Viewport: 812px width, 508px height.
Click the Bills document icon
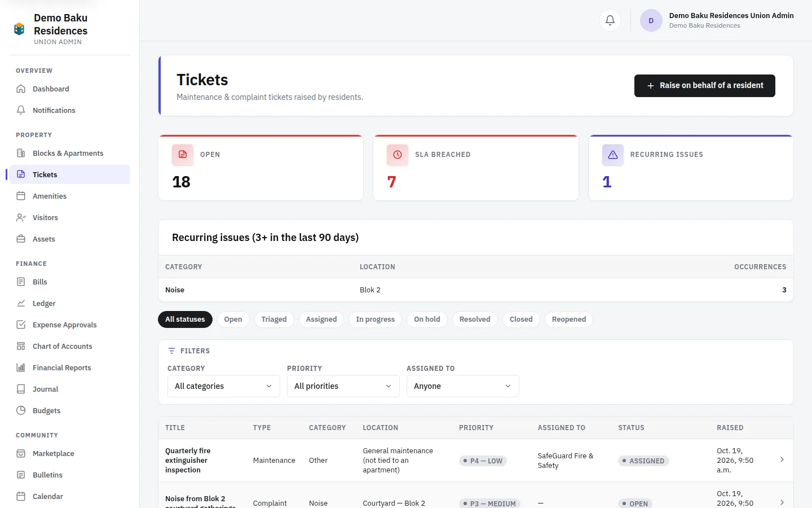(21, 282)
